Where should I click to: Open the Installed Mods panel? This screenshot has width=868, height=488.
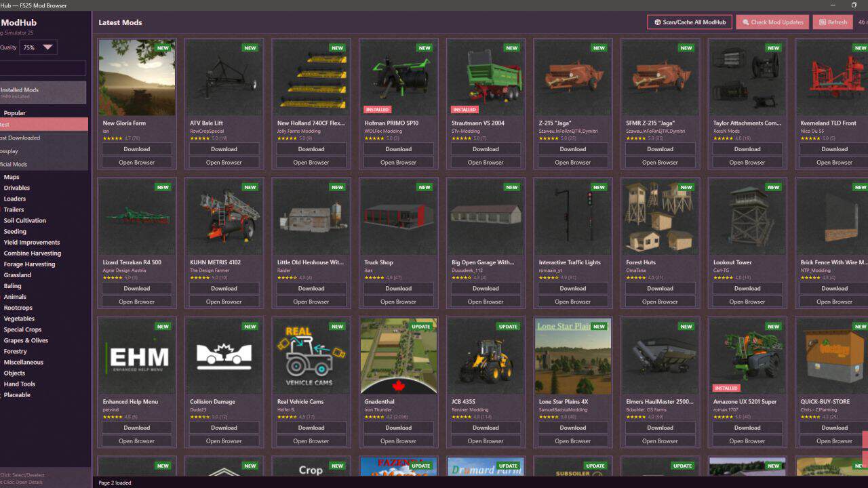[x=43, y=93]
